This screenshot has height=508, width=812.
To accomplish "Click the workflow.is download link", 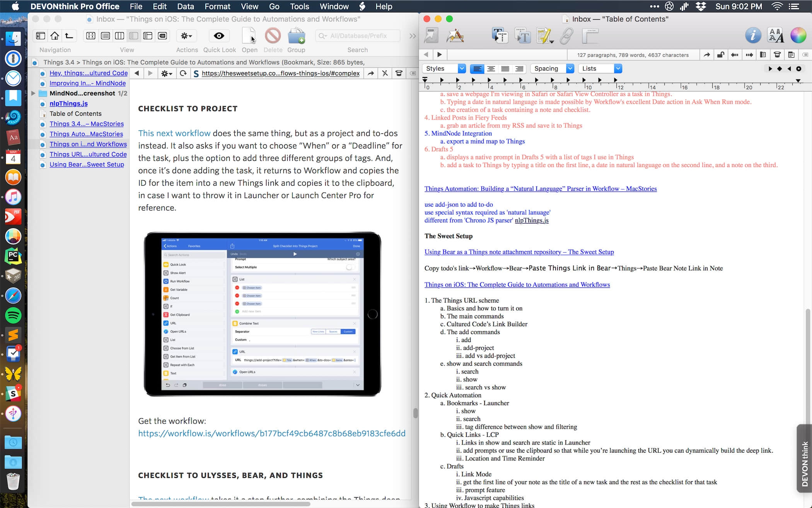I will (272, 433).
